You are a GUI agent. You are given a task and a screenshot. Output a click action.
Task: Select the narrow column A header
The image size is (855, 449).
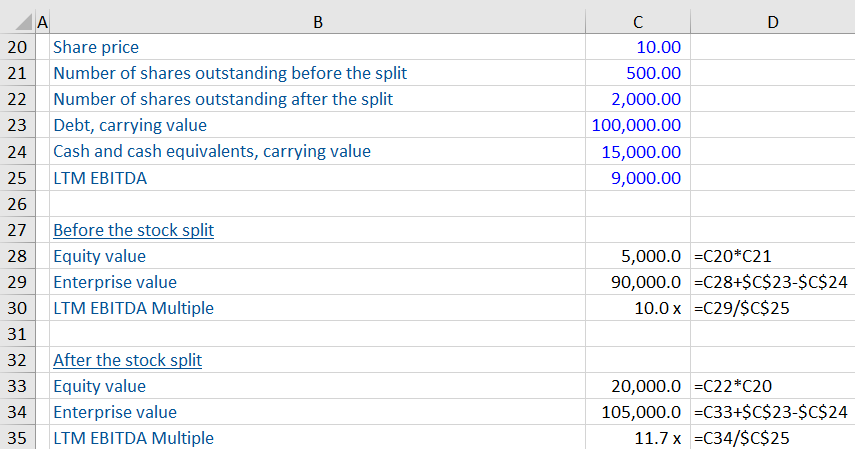coord(40,21)
